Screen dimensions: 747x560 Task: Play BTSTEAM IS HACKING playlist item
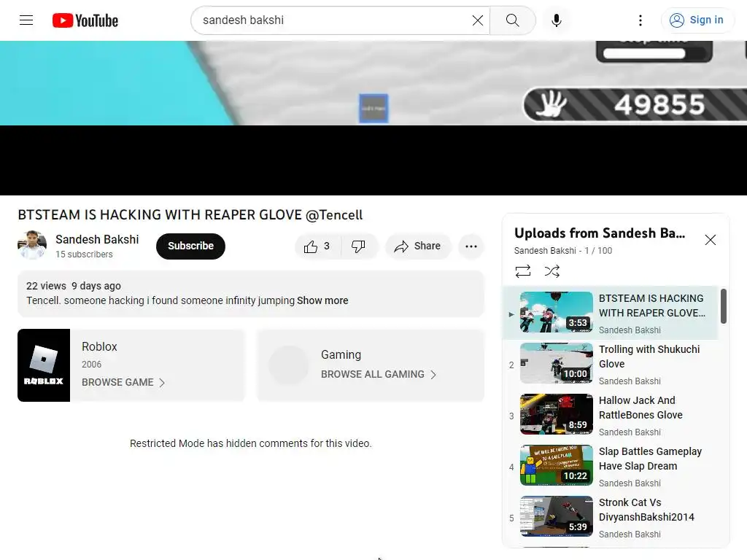[x=611, y=313]
